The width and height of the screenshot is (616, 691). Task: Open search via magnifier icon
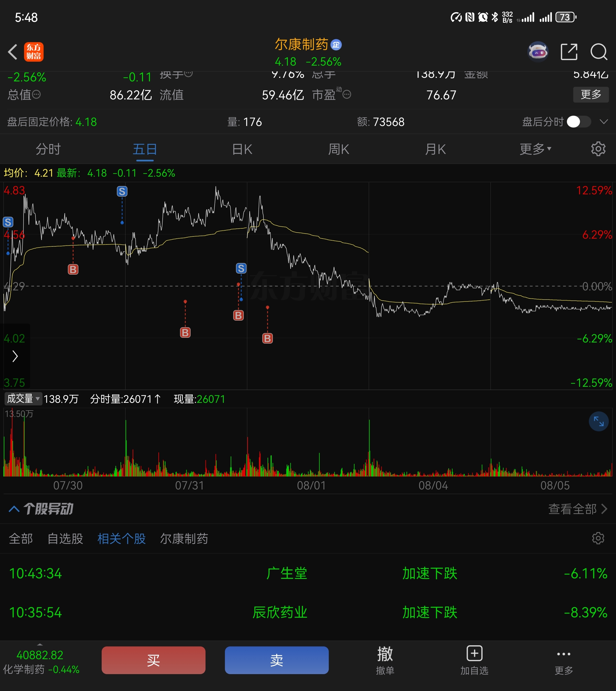599,52
